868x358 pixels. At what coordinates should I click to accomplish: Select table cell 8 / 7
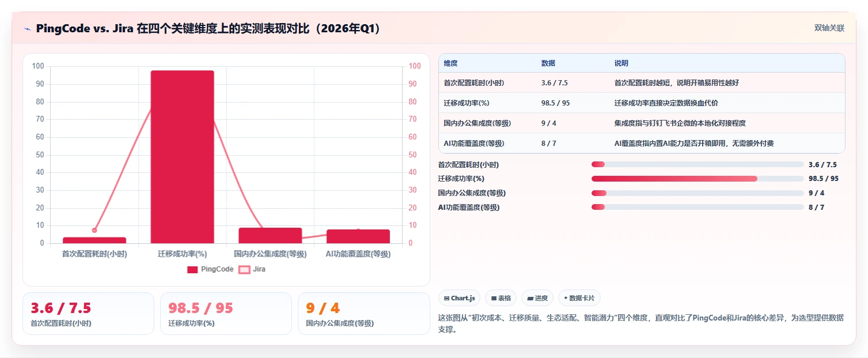pos(549,144)
